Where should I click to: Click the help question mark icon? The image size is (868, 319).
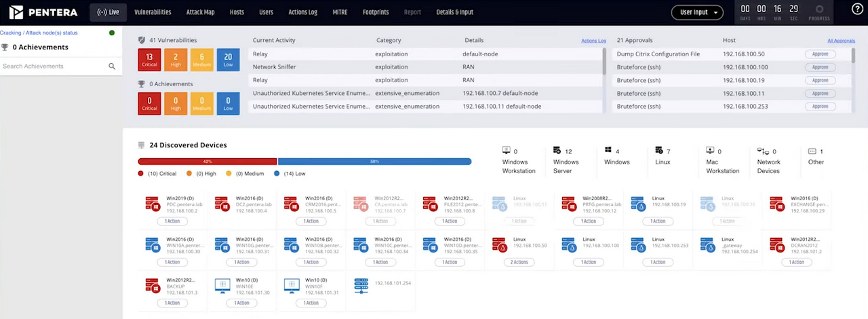(857, 9)
